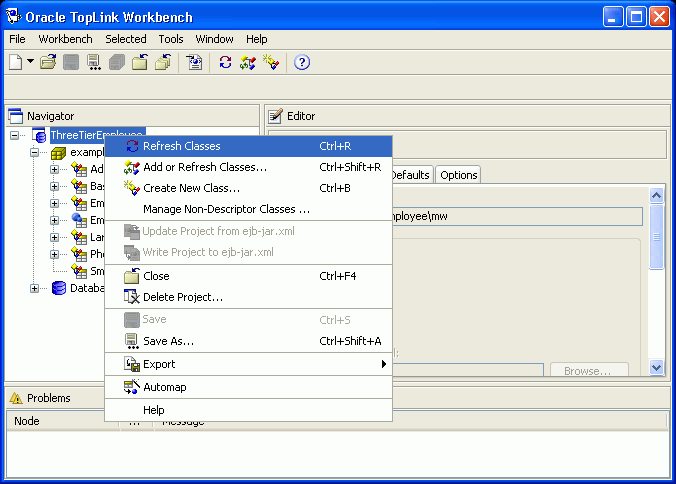Open the Help menu in menu bar
Viewport: 676px width, 484px height.
[x=257, y=39]
